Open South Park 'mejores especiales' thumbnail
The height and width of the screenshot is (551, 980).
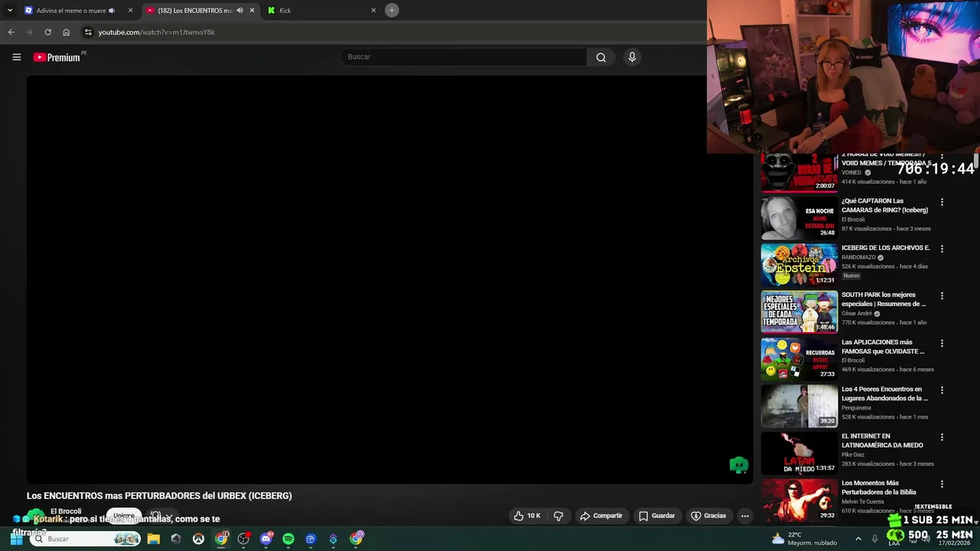pos(799,311)
